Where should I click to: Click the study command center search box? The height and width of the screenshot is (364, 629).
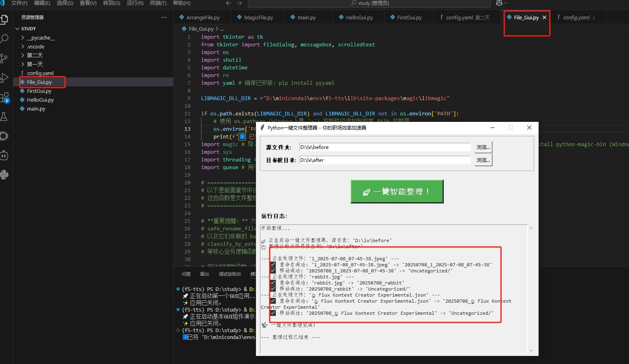click(369, 3)
